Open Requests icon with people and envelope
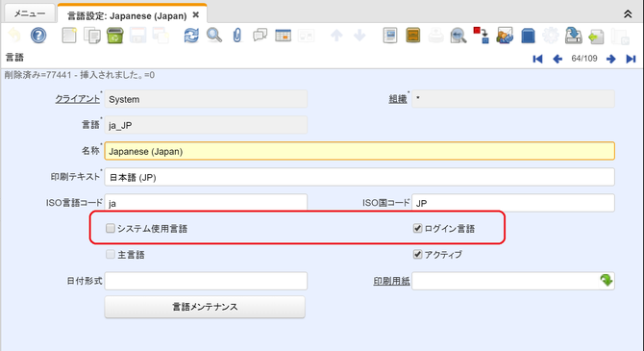The width and height of the screenshot is (644, 351). pos(505,36)
